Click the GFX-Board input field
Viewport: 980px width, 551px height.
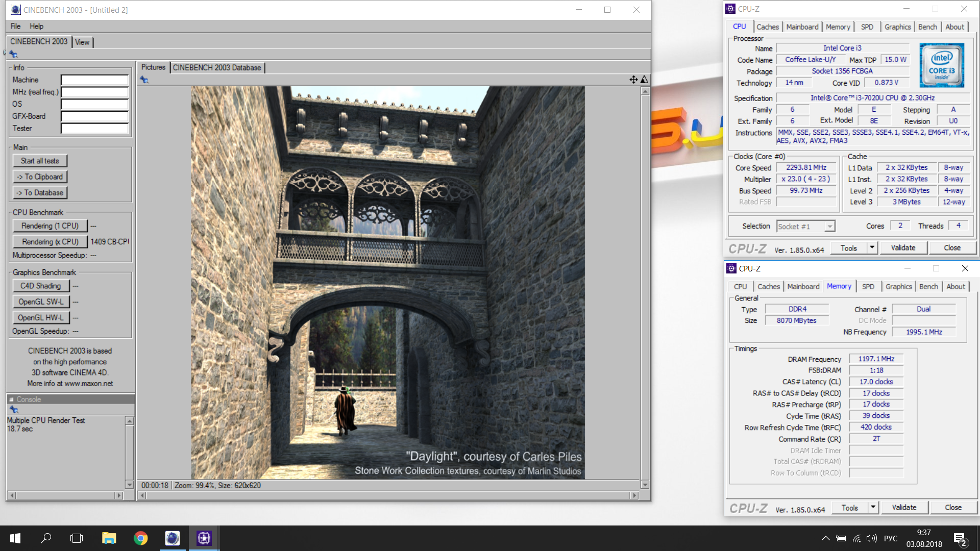click(94, 116)
